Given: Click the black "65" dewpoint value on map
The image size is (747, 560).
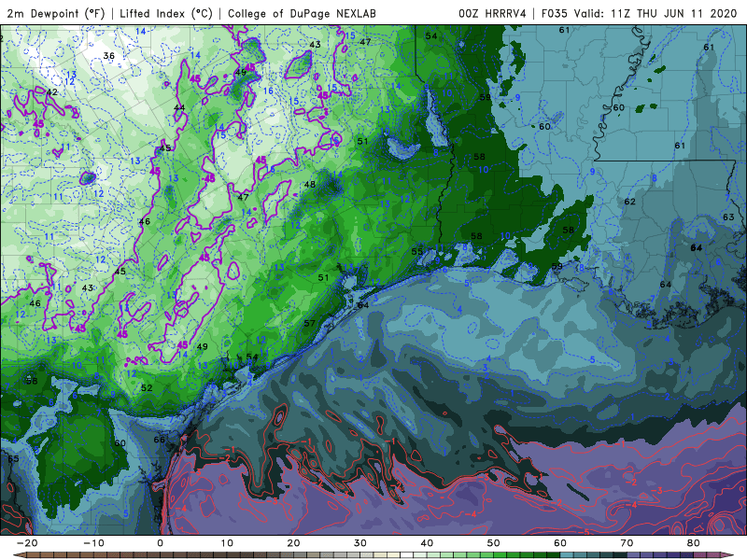Looking at the screenshot, I should pos(13,458).
